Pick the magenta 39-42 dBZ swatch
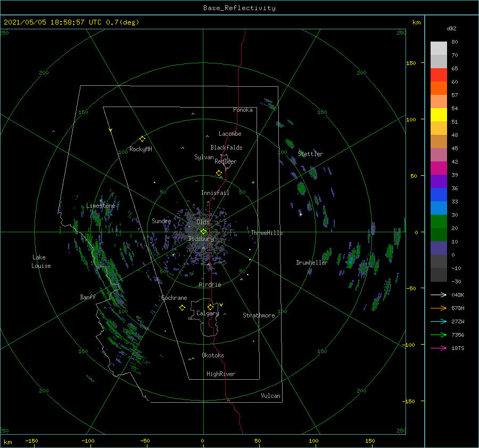Viewport: 479px width, 448px height. pyautogui.click(x=439, y=168)
